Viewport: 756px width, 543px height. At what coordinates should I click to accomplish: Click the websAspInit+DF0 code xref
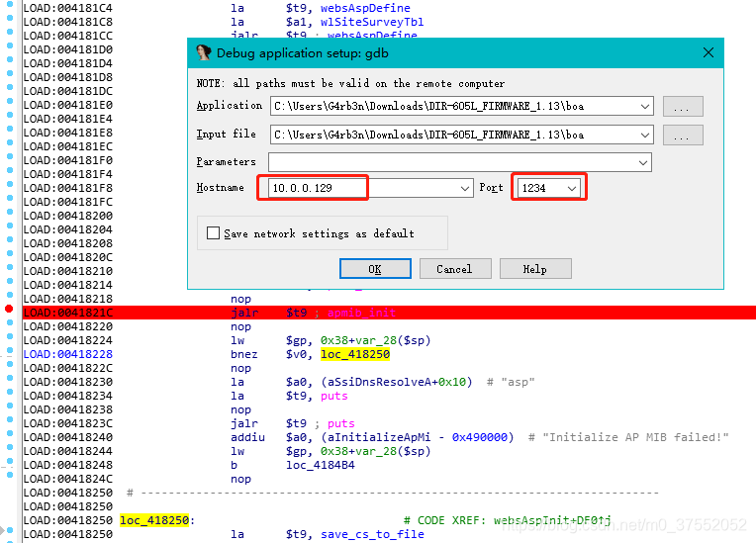point(552,520)
